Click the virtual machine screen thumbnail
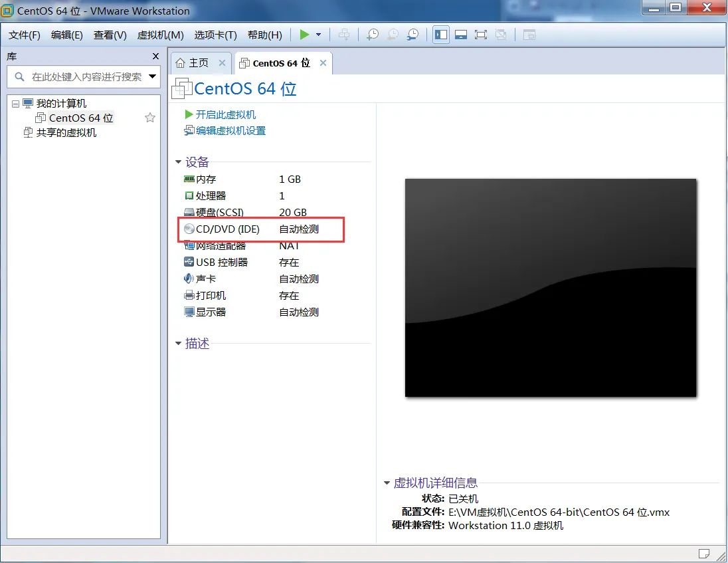This screenshot has height=563, width=728. tap(551, 288)
